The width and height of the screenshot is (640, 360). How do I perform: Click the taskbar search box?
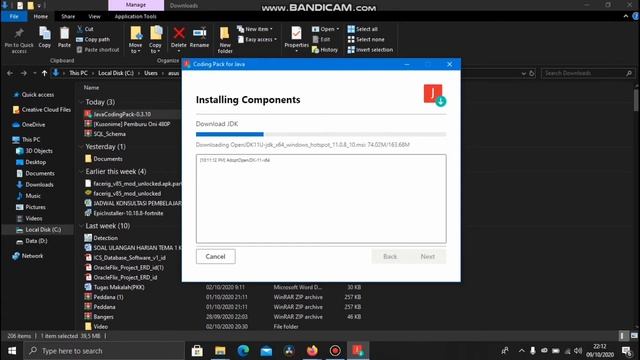(x=104, y=351)
